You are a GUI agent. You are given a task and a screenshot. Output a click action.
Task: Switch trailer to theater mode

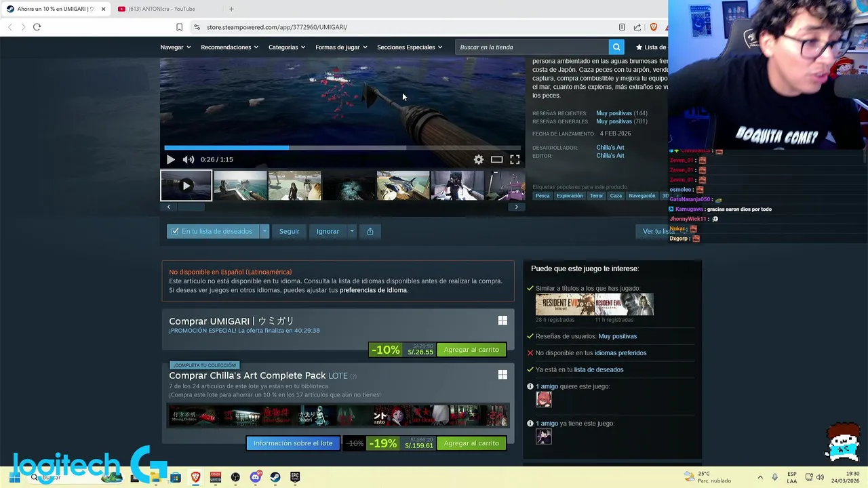point(497,159)
